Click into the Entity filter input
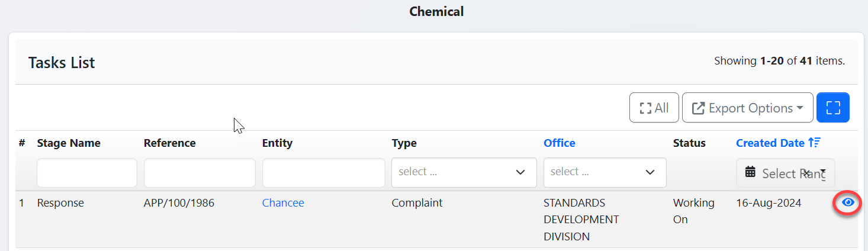Viewport: 868px width, 251px height. point(323,173)
